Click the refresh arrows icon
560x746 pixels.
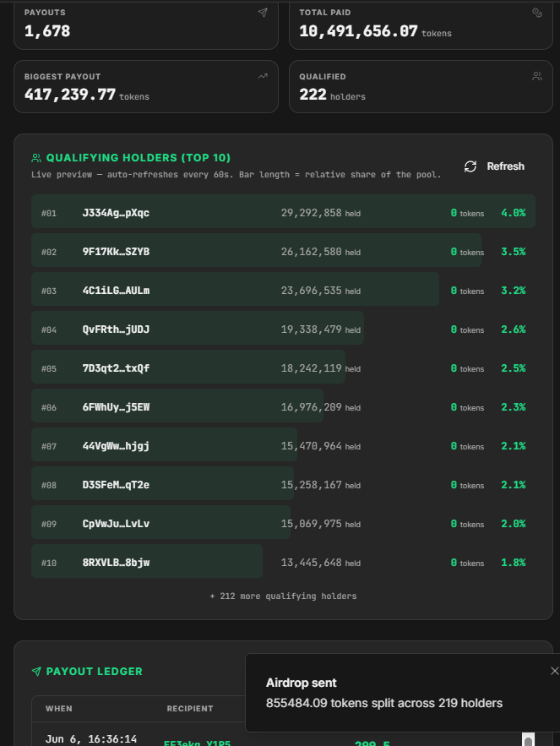[x=470, y=166]
